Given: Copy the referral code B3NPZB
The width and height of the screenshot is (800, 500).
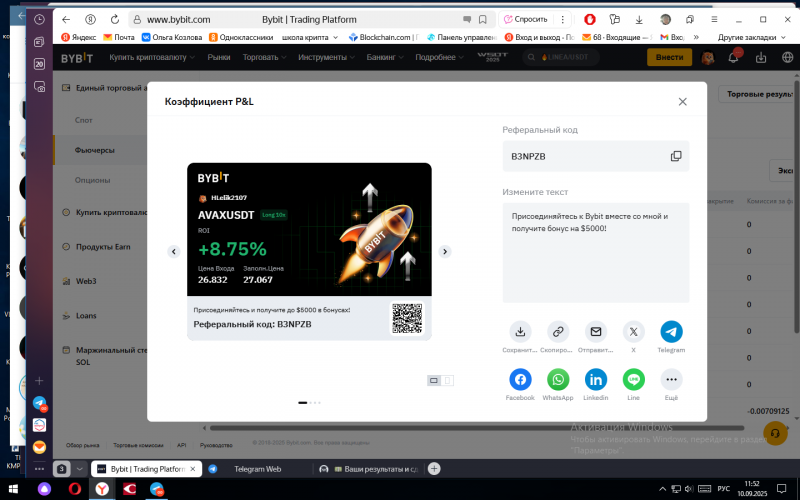Looking at the screenshot, I should [x=676, y=156].
